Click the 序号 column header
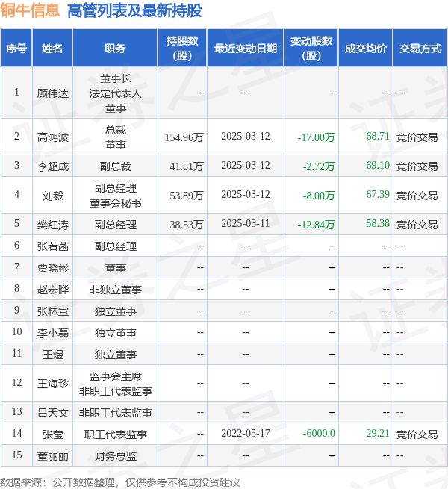 (x=16, y=49)
